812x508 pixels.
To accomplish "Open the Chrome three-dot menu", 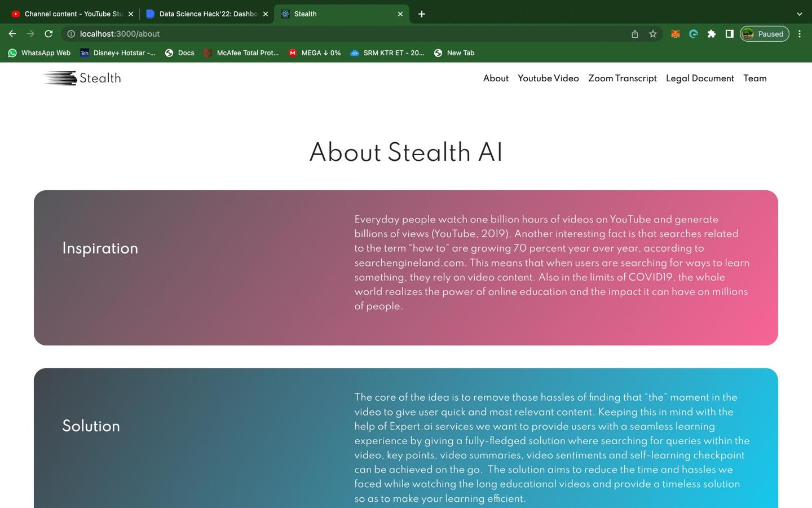I will tap(800, 34).
